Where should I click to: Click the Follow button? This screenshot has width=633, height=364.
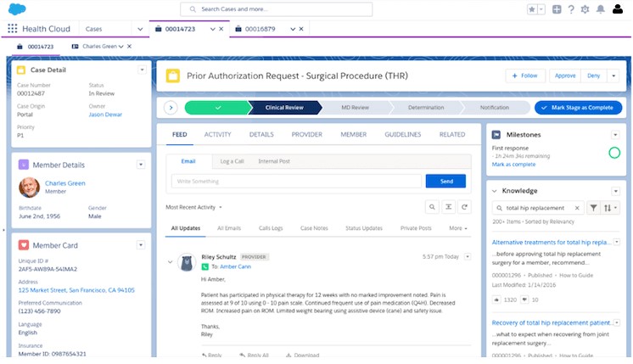coord(524,76)
